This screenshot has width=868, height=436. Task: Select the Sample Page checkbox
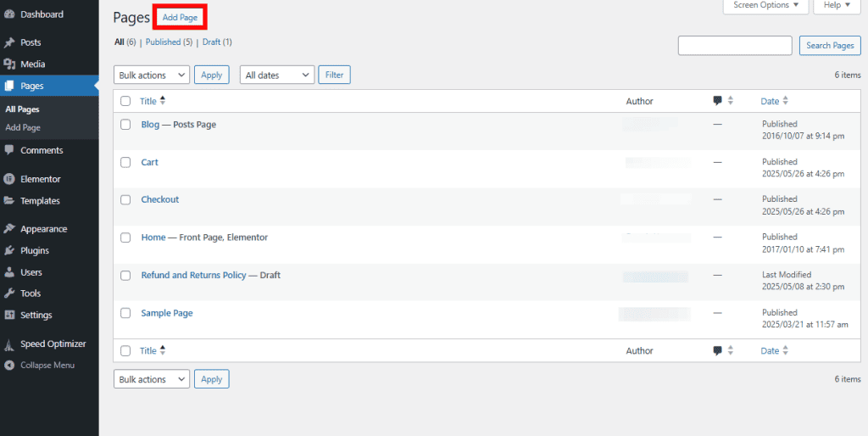pyautogui.click(x=125, y=313)
